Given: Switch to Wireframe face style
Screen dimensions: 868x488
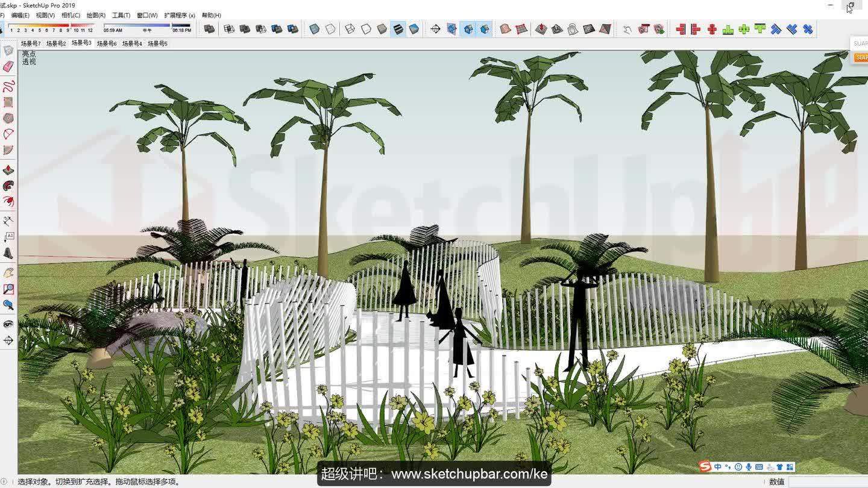Looking at the screenshot, I should click(349, 28).
